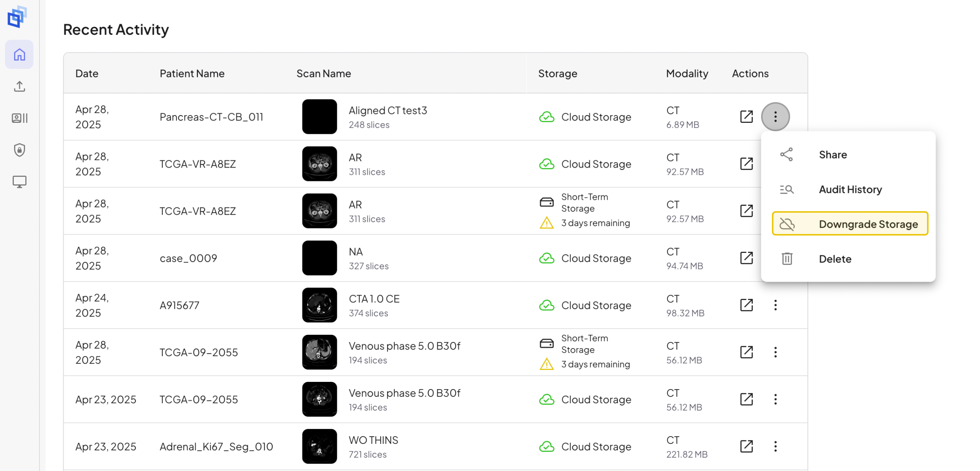This screenshot has height=471, width=980.
Task: Click patient name Adrenal_Ki67_Seg_010
Action: pos(216,446)
